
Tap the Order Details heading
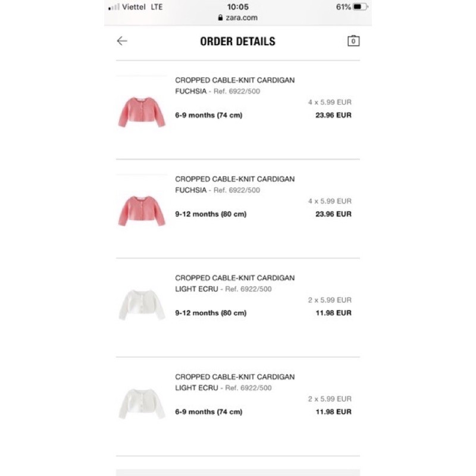tap(237, 41)
